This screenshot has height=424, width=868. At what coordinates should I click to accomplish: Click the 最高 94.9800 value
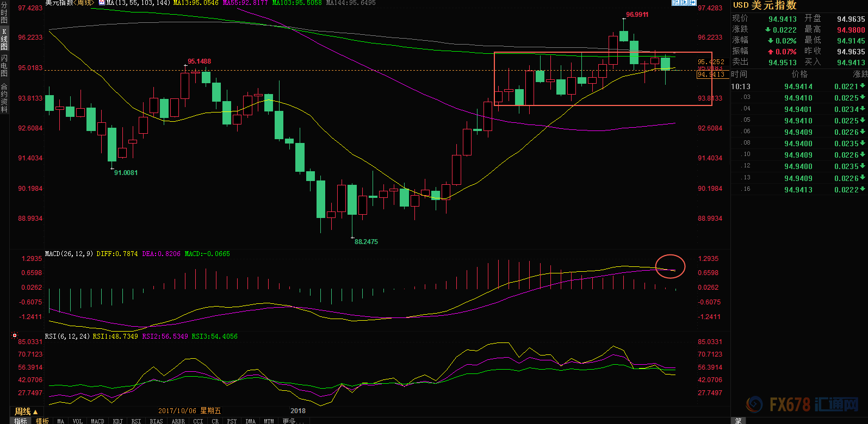851,30
